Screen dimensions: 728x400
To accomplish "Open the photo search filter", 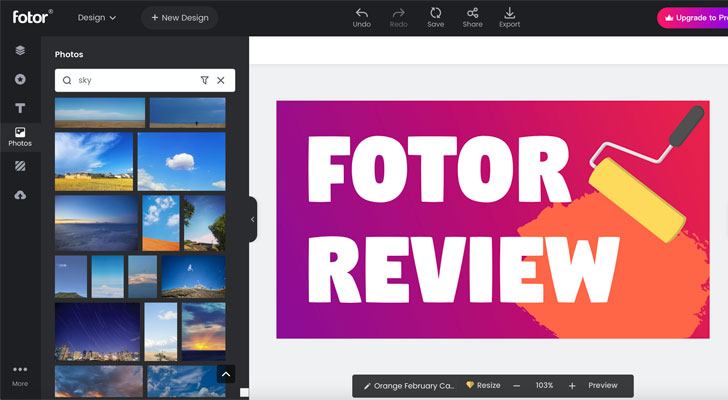I will pos(204,80).
